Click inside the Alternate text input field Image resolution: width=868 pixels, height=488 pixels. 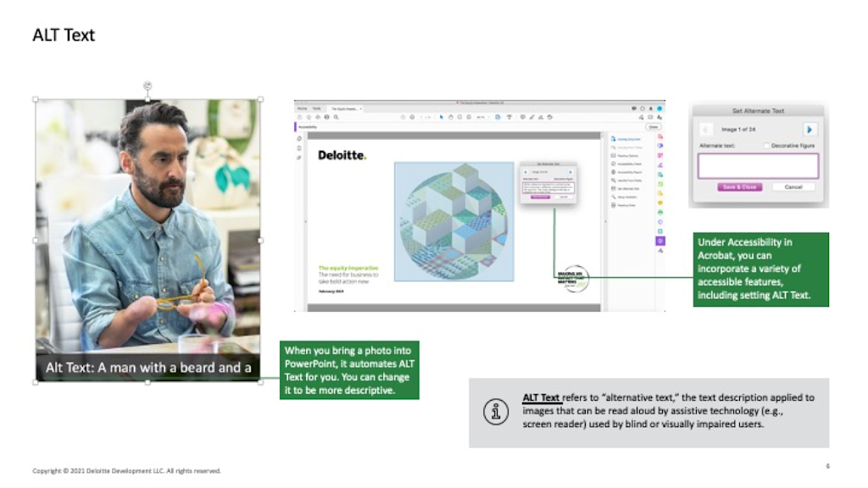pyautogui.click(x=758, y=165)
